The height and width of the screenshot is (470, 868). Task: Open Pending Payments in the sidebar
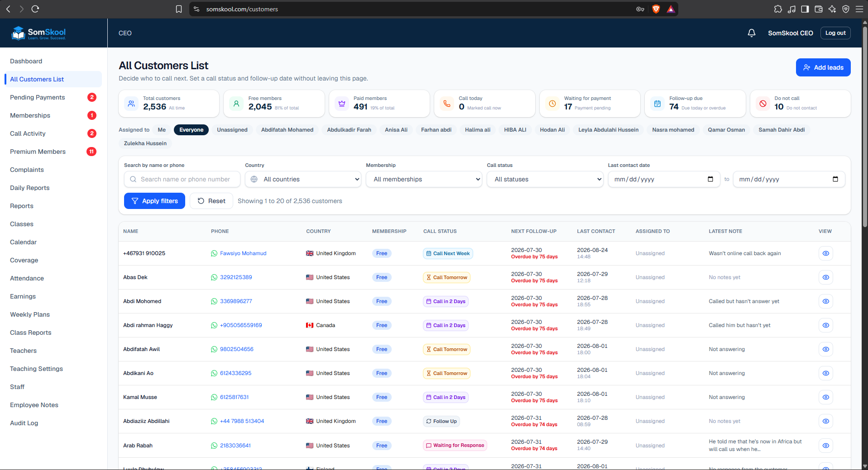(x=53, y=97)
